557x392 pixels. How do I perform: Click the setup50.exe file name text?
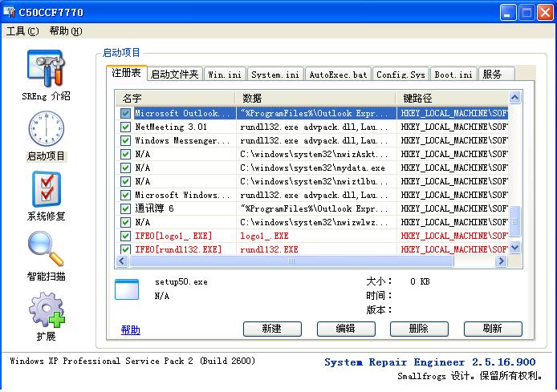[181, 282]
